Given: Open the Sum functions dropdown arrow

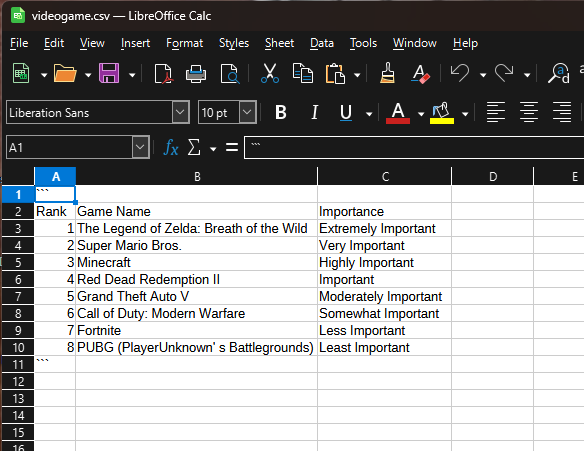Looking at the screenshot, I should click(213, 149).
